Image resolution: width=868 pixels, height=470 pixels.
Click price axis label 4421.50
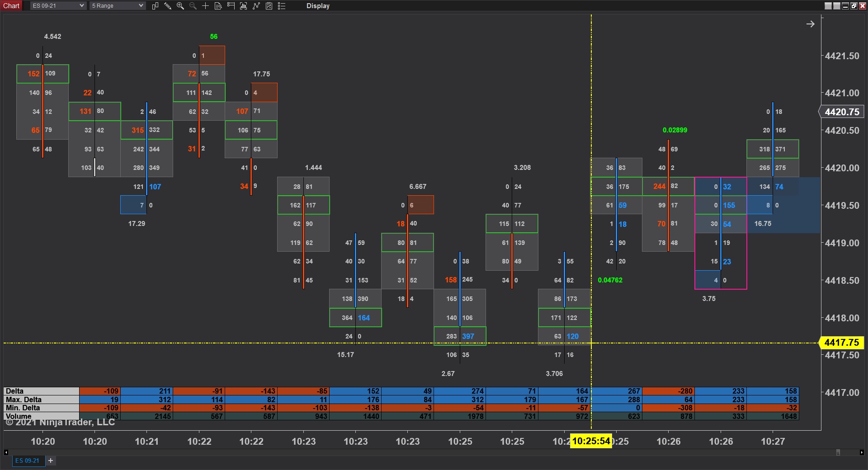pyautogui.click(x=842, y=56)
